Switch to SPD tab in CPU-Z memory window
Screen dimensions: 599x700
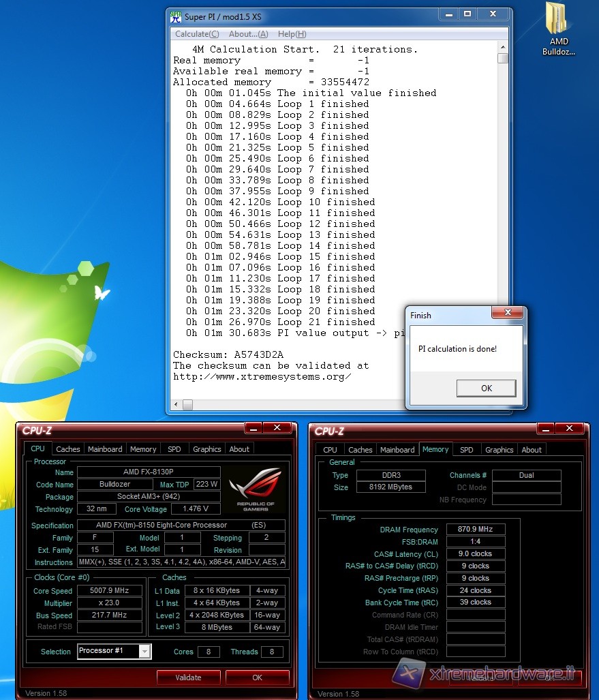click(x=466, y=450)
